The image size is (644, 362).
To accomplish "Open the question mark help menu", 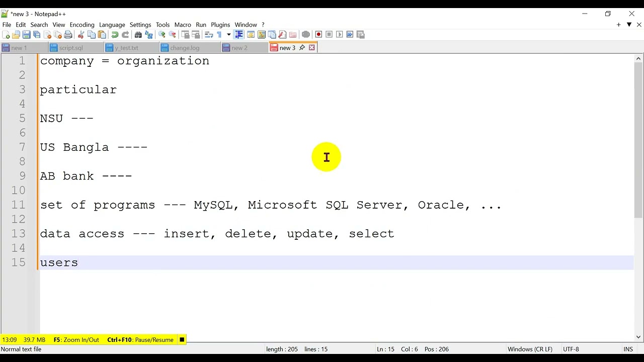I will 263,25.
